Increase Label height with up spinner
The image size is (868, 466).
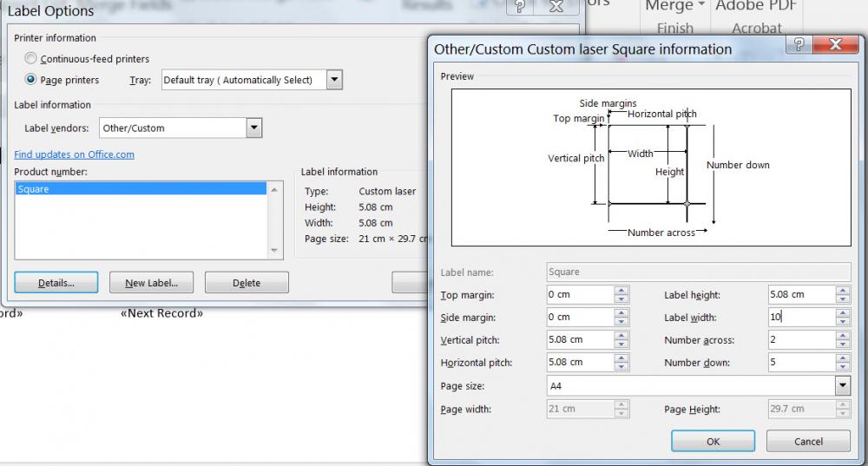click(843, 290)
